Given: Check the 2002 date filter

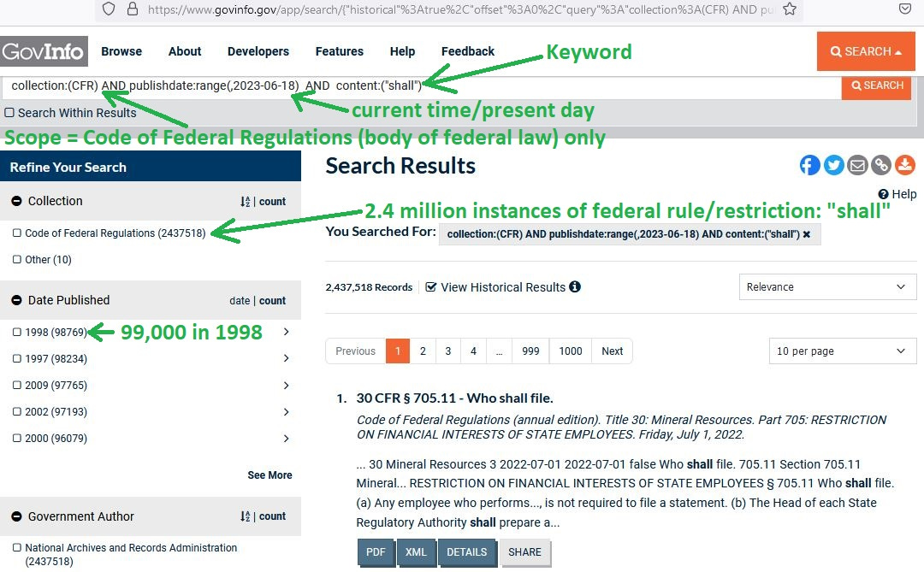Looking at the screenshot, I should pos(17,412).
